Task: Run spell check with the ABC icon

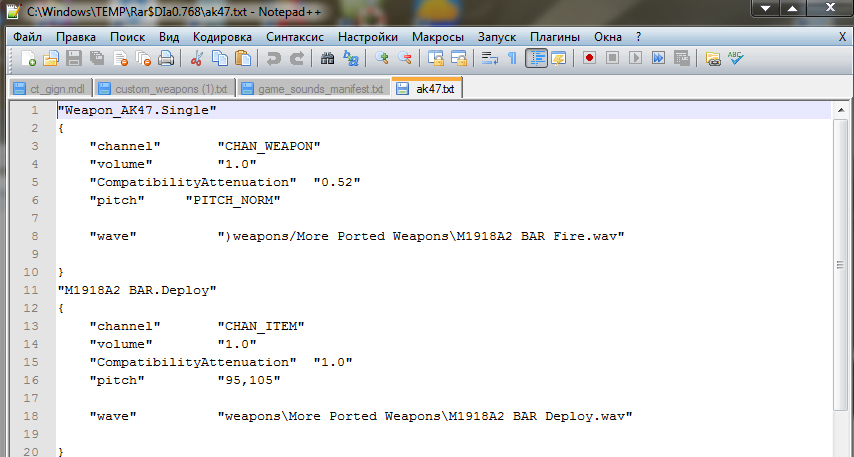Action: 735,58
